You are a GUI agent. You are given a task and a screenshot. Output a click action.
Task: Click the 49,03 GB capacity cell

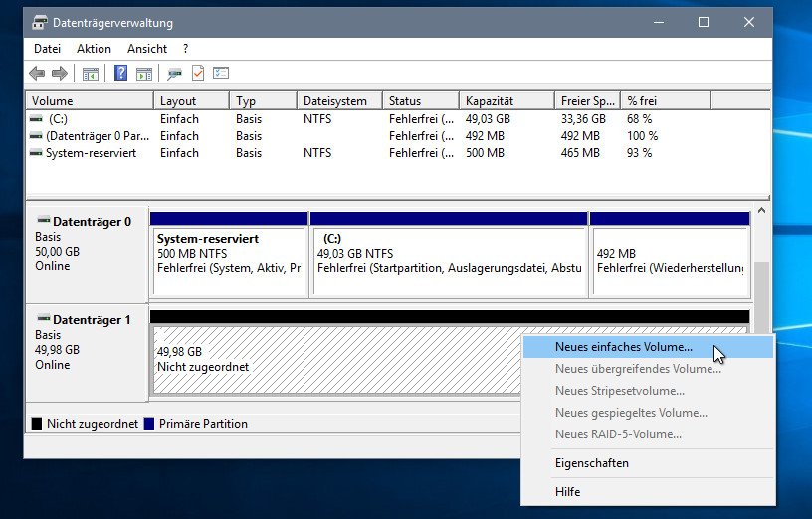(488, 119)
